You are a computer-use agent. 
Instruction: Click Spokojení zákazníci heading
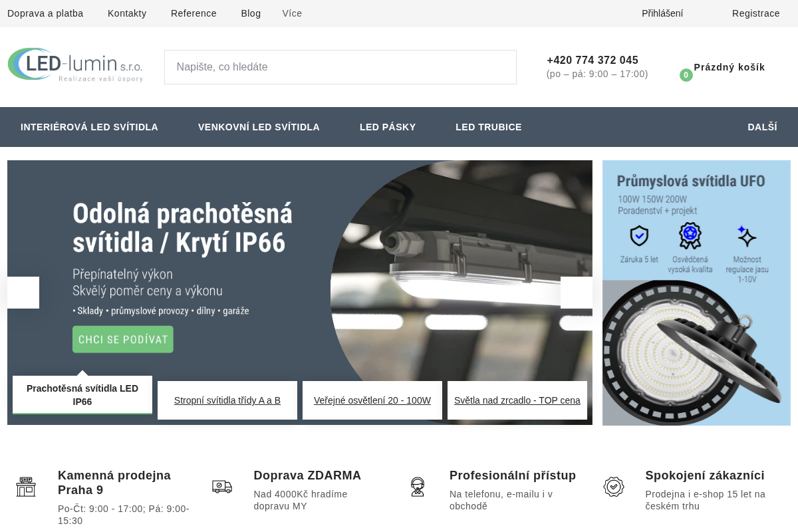pyautogui.click(x=705, y=475)
